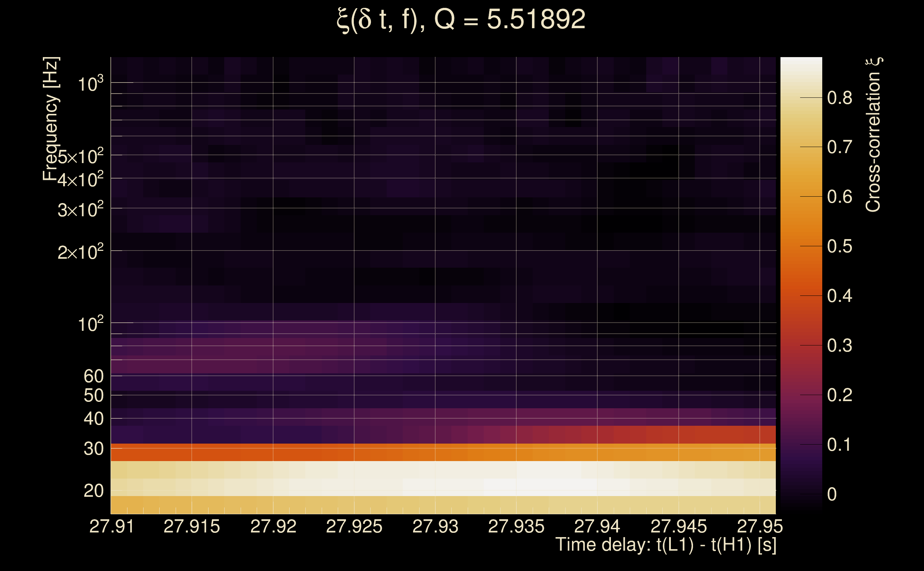Click the 0.3 red level on color bar
This screenshot has width=924, height=571.
point(839,346)
